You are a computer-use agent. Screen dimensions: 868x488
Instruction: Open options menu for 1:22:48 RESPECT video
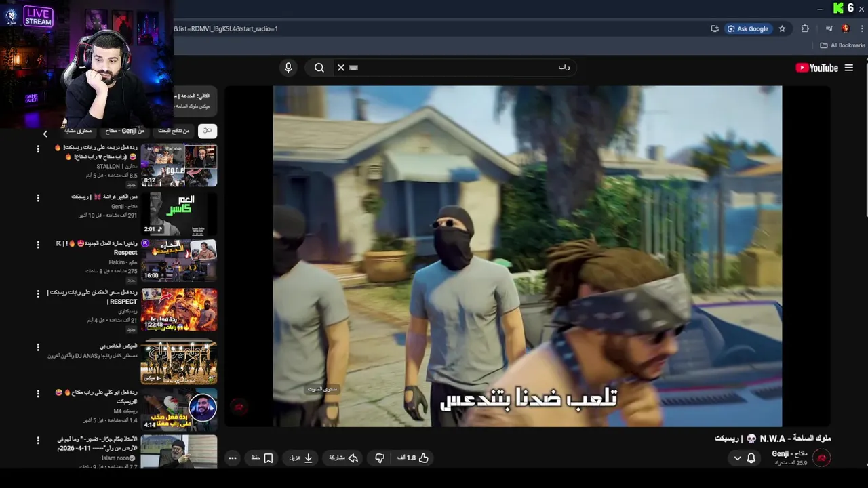[38, 294]
